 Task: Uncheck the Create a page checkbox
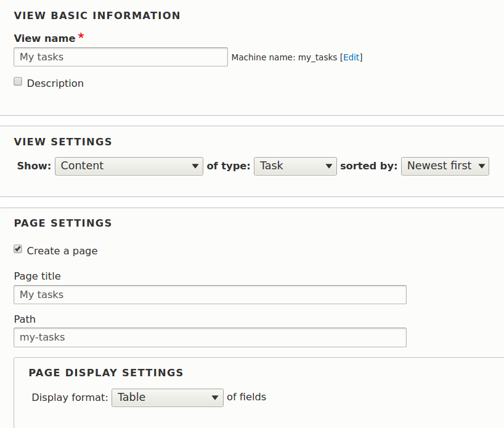(18, 249)
